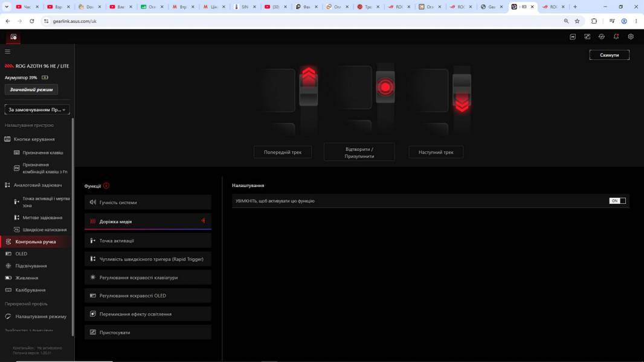Open Точка активації і мертва зона
644x362 pixels.
pyautogui.click(x=46, y=202)
